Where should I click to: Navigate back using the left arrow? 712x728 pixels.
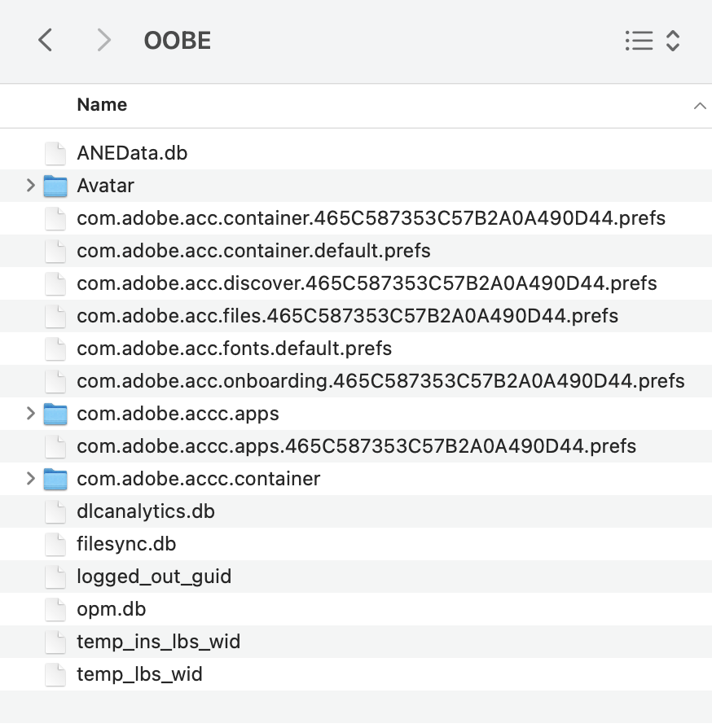coord(45,40)
